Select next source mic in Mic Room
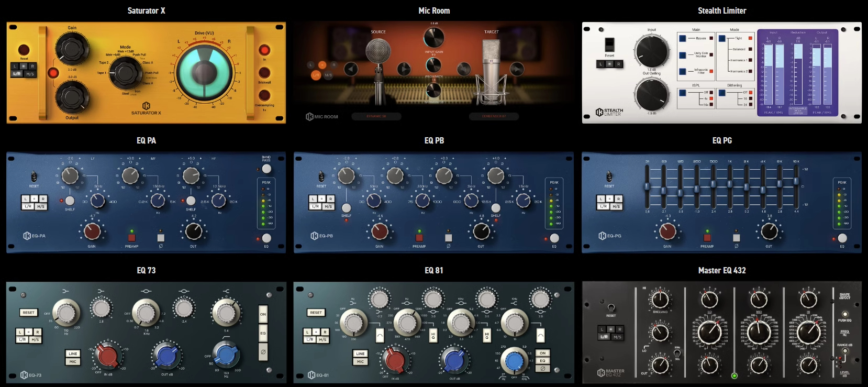 [404, 69]
